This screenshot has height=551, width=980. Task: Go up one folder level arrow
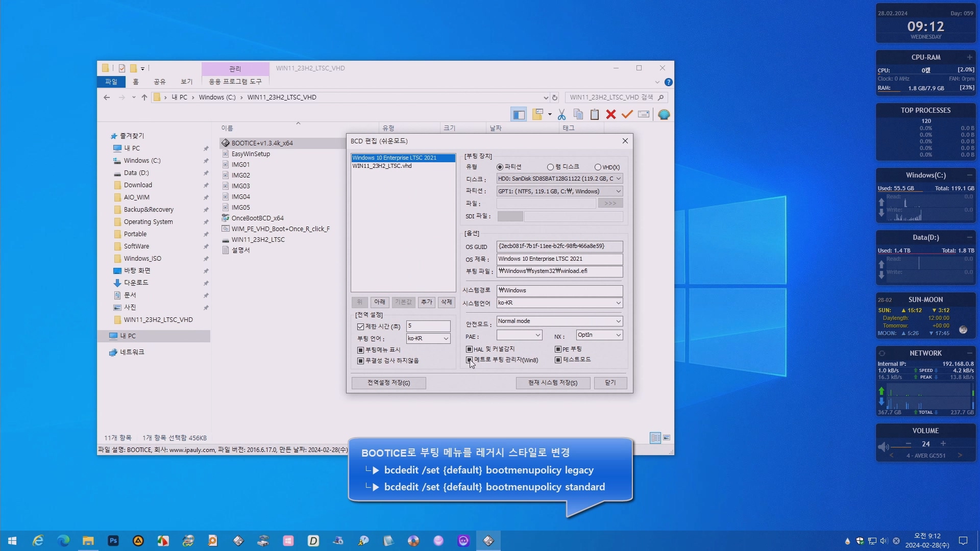pos(144,97)
